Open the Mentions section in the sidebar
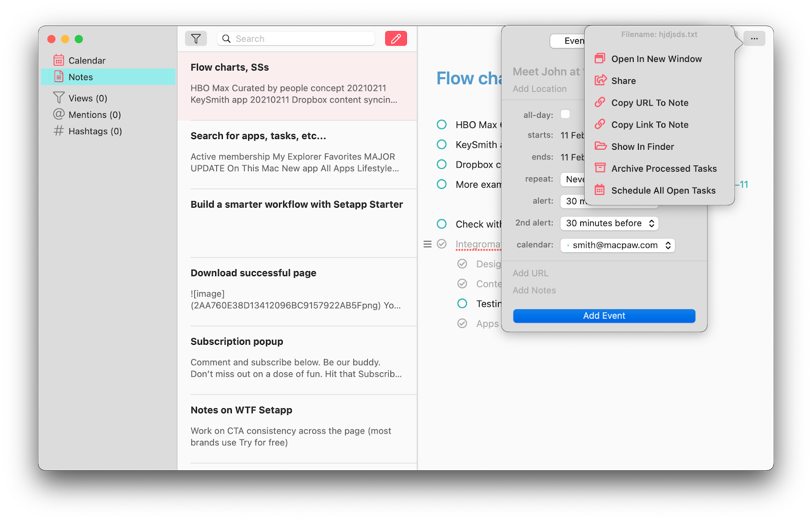The height and width of the screenshot is (521, 812). (x=94, y=115)
